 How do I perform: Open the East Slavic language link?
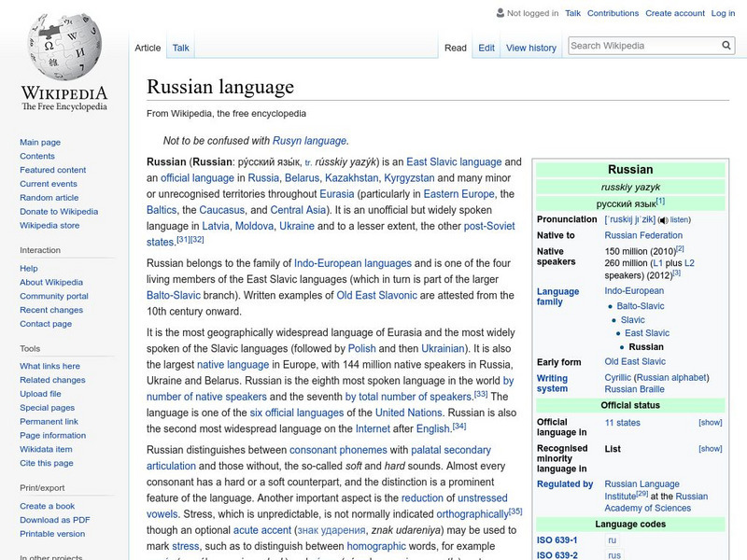tap(454, 162)
